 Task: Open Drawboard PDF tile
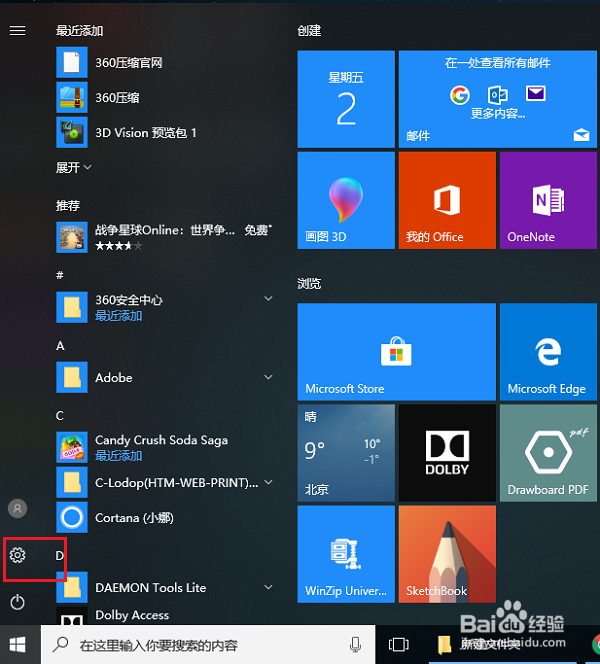click(548, 453)
